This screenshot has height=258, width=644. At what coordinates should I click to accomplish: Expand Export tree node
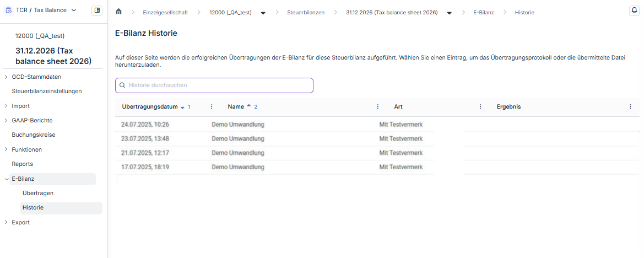(x=6, y=222)
